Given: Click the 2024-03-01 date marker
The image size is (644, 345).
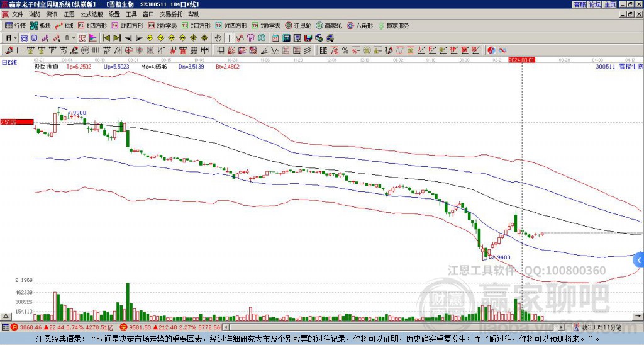Looking at the screenshot, I should [x=521, y=60].
